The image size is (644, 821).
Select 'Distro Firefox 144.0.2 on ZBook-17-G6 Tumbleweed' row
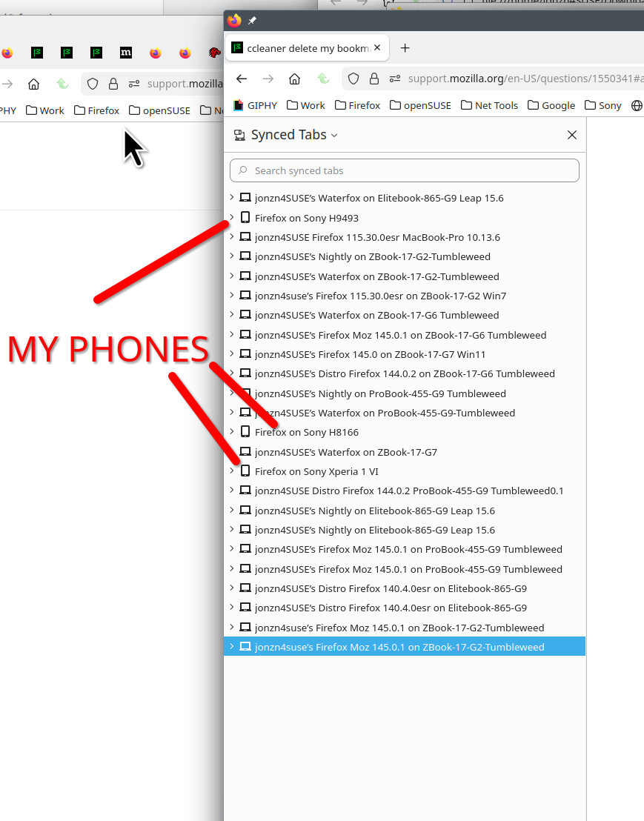click(404, 373)
